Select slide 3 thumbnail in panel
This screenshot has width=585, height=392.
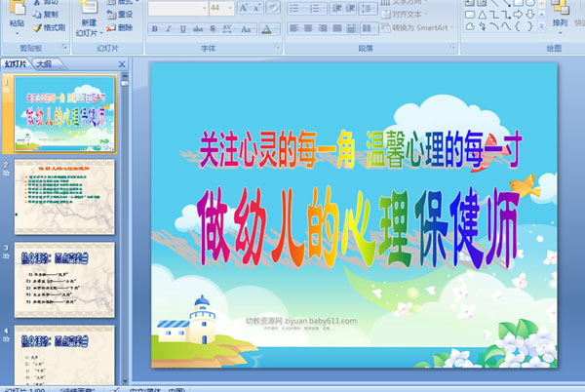[64, 280]
